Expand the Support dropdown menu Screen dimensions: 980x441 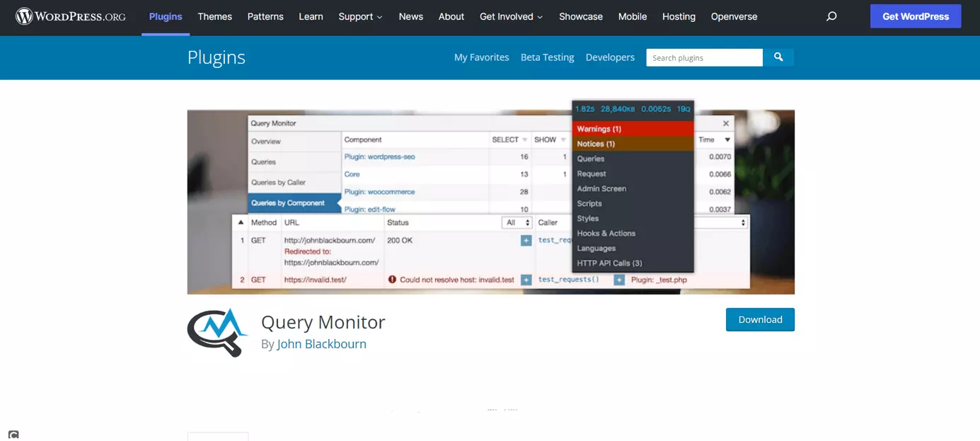360,16
